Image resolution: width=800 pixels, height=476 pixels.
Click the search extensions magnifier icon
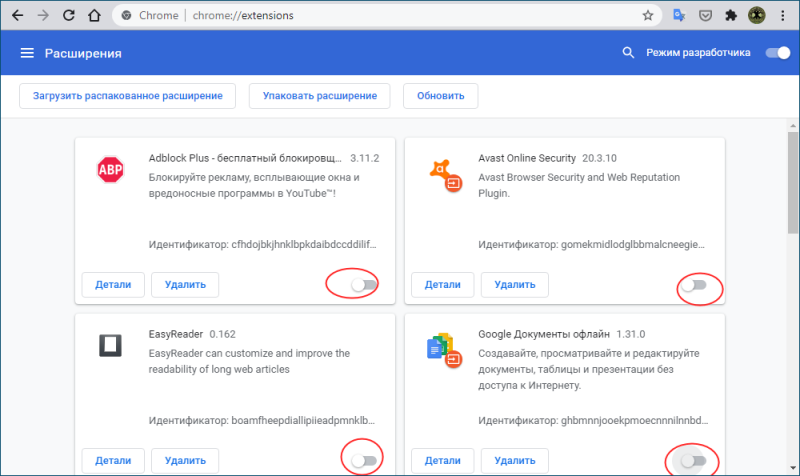(x=628, y=53)
